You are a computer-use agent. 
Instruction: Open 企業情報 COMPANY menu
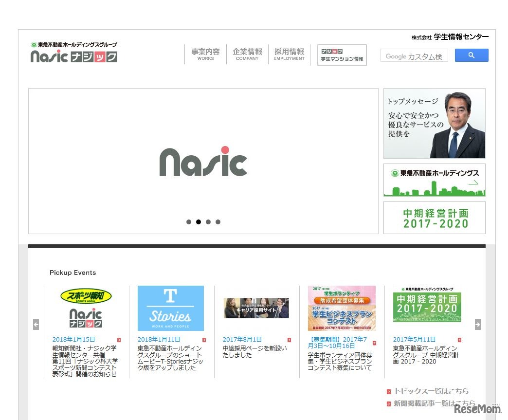click(247, 55)
